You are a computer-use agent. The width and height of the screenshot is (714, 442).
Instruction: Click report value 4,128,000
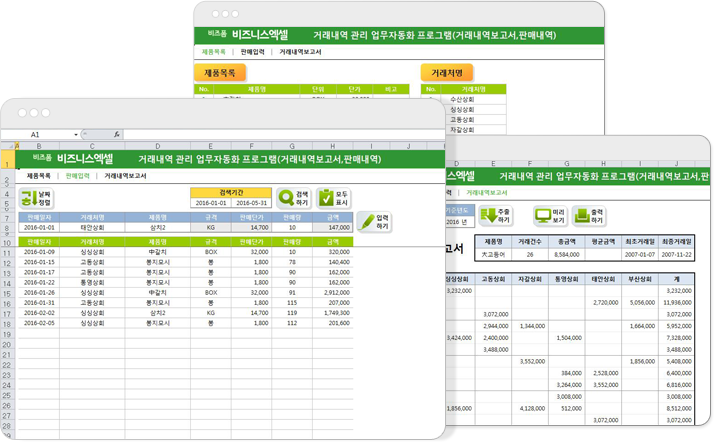click(x=532, y=409)
